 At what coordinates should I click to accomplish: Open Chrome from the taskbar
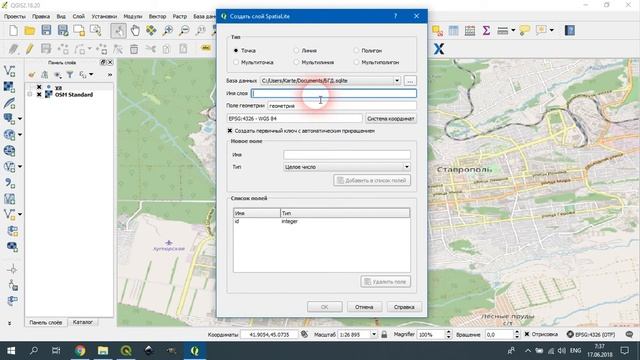80,351
